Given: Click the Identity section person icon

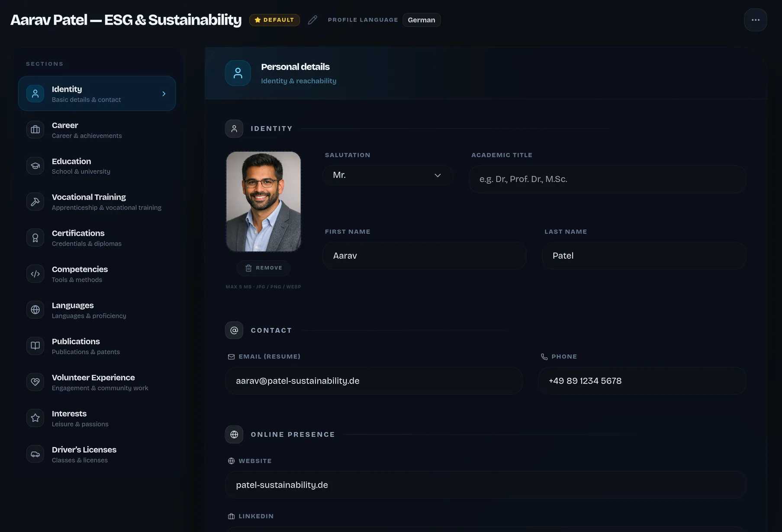Looking at the screenshot, I should [35, 93].
